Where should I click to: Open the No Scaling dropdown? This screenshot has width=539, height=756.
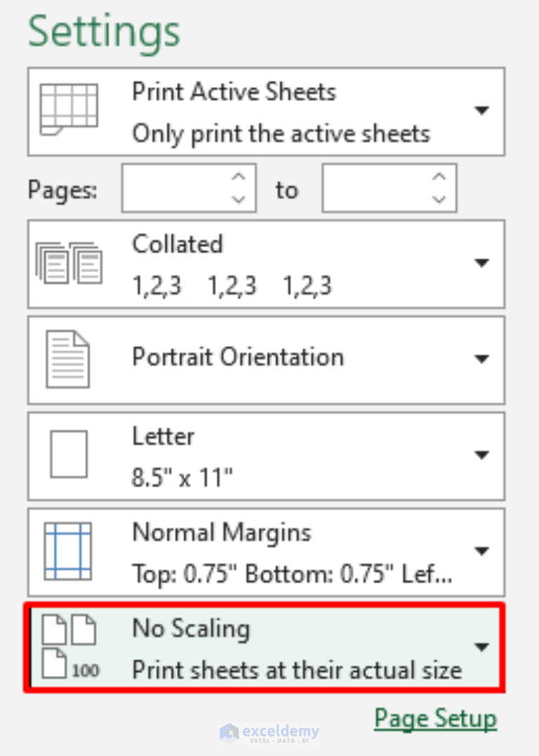pos(482,647)
